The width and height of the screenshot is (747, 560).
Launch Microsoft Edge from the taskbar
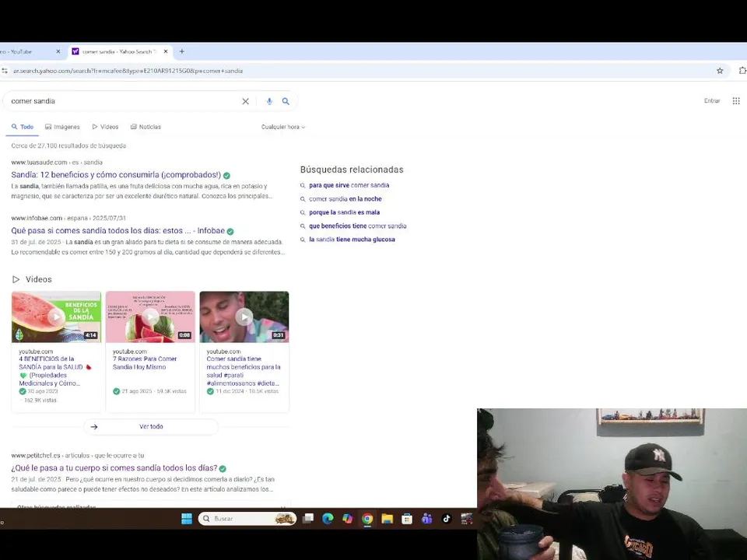coord(328,519)
